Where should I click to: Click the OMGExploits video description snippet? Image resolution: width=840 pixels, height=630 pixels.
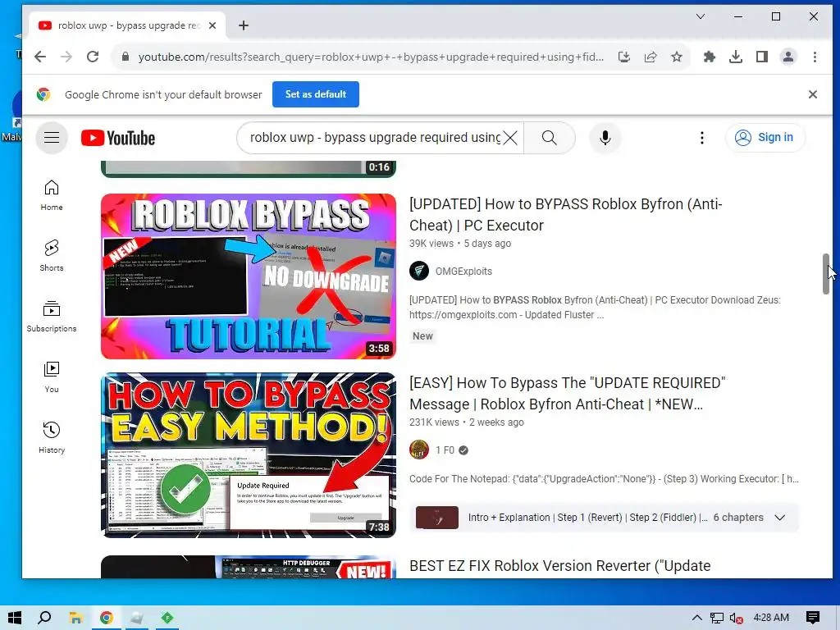[x=595, y=308]
